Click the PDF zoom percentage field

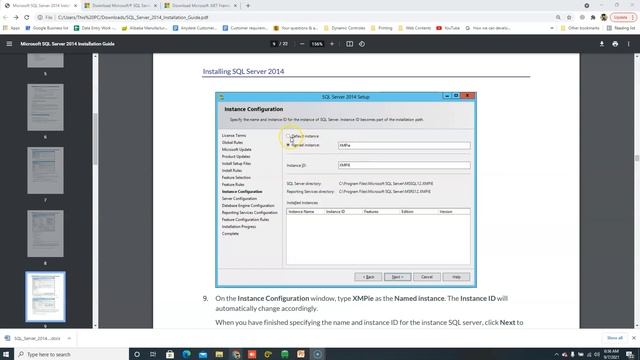coord(317,44)
